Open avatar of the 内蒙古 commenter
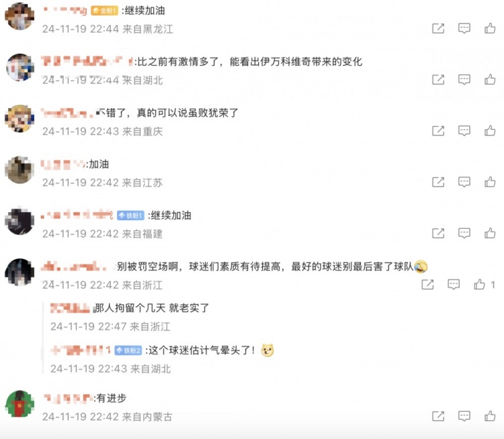This screenshot has width=504, height=439. 19,403
